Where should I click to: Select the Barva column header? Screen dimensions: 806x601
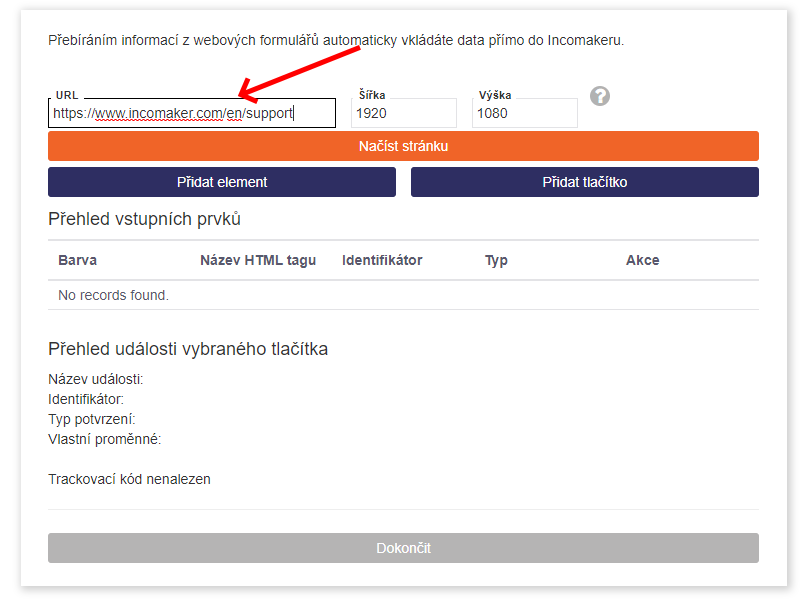(78, 260)
